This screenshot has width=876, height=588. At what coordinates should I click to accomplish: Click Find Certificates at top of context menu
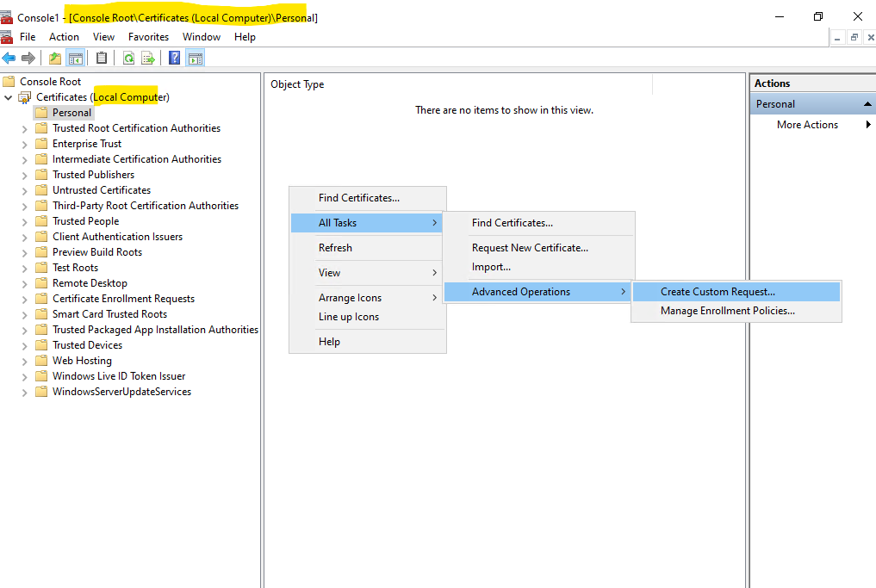(x=367, y=198)
